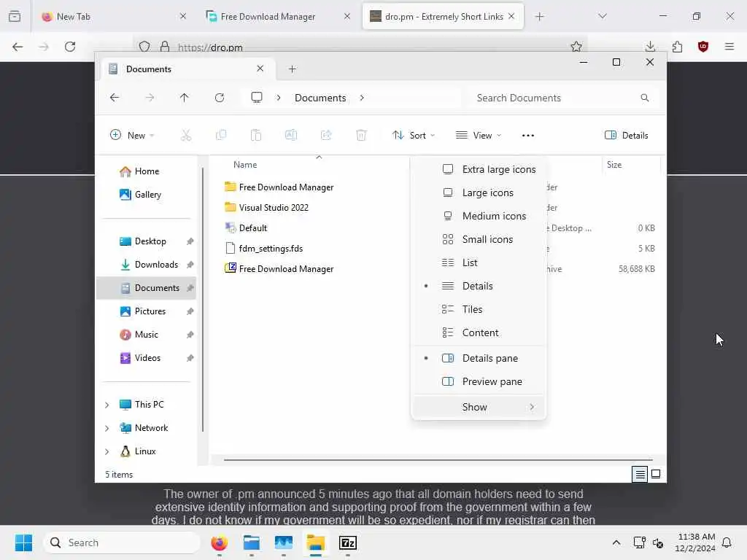This screenshot has height=560, width=747.
Task: Expand This PC in navigation pane
Action: point(107,405)
